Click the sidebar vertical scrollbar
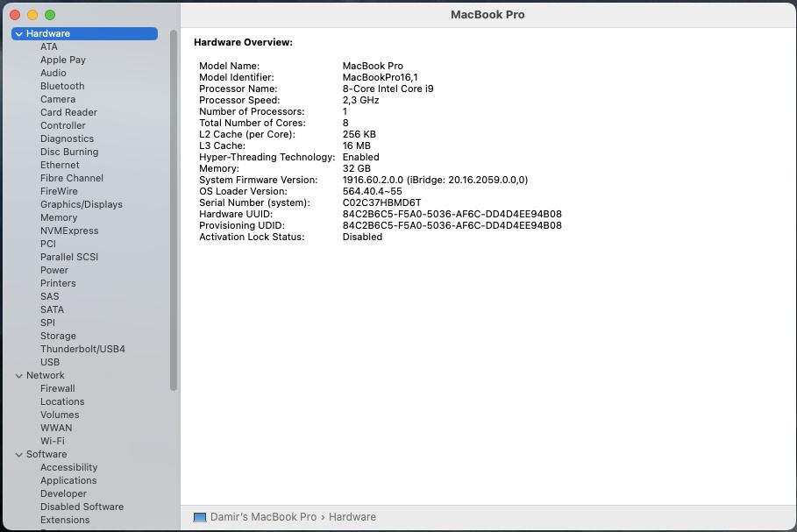797x532 pixels. click(174, 210)
